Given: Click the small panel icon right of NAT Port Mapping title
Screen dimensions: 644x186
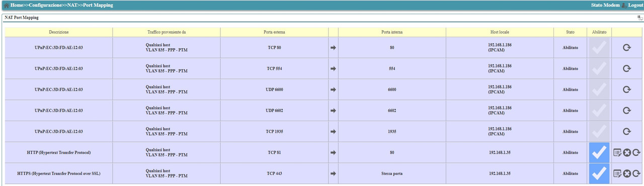Looking at the screenshot, I should pos(640,18).
